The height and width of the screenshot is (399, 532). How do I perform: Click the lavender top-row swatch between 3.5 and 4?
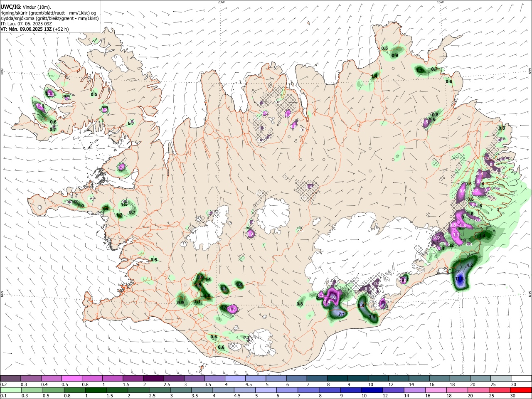click(214, 379)
